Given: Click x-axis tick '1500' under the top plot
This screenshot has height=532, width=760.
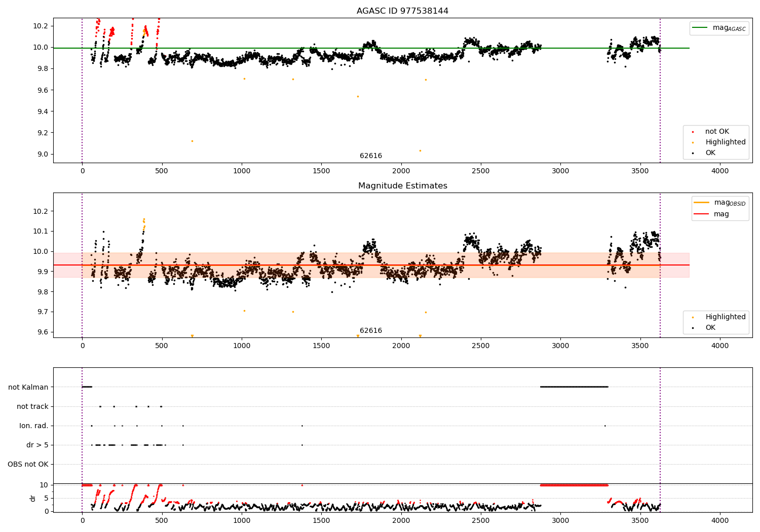Looking at the screenshot, I should (x=321, y=171).
